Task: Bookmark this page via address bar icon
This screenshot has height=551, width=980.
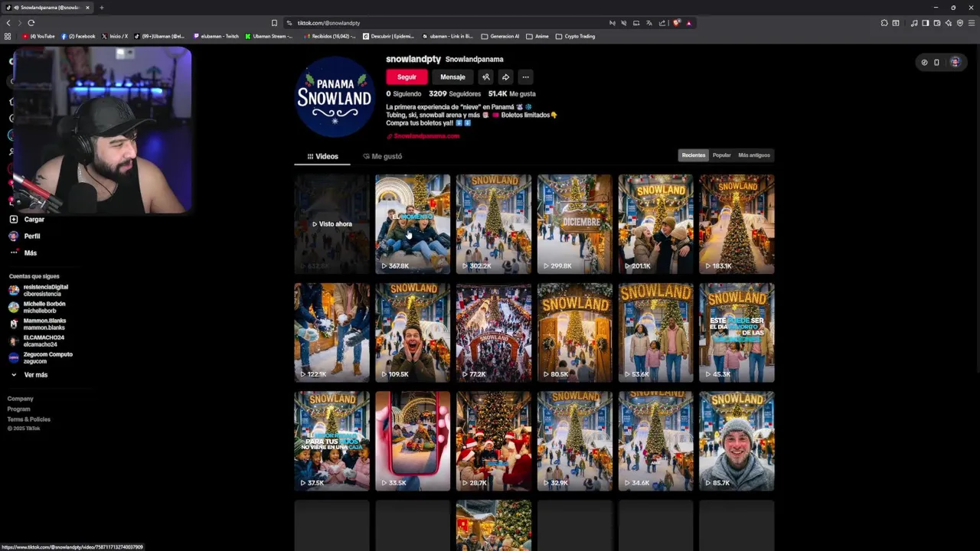Action: [274, 23]
